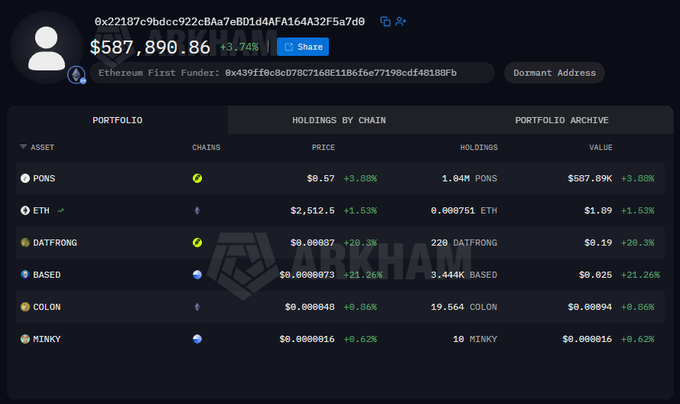Switch to Holdings By Chain tab
Screen dimensions: 680x404
click(339, 120)
